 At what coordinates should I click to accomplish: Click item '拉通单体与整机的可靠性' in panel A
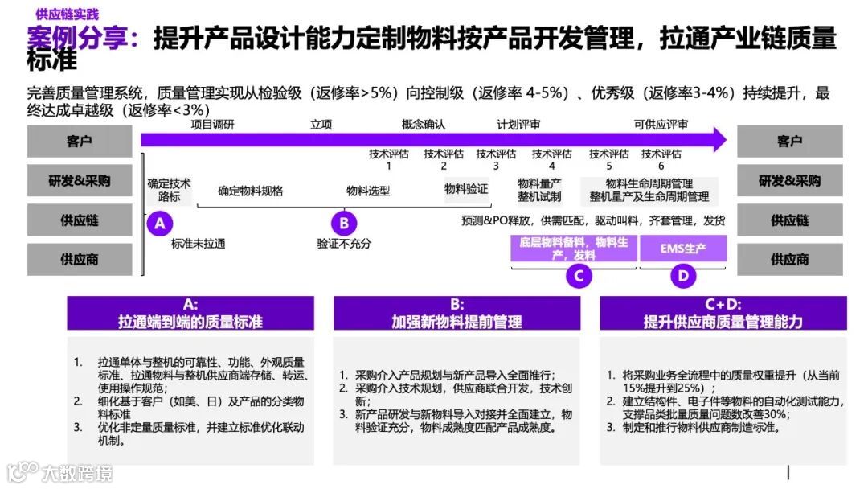(191, 375)
